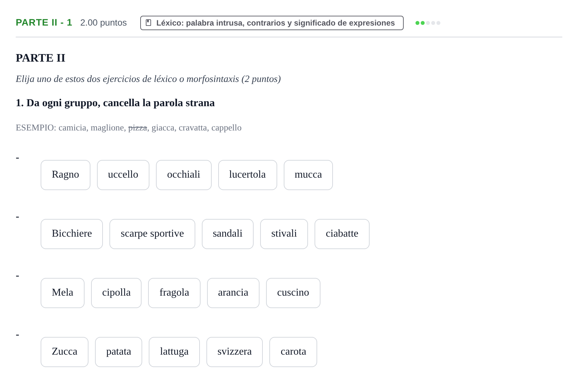Click the fragola word chip
578x392 pixels.
(174, 293)
